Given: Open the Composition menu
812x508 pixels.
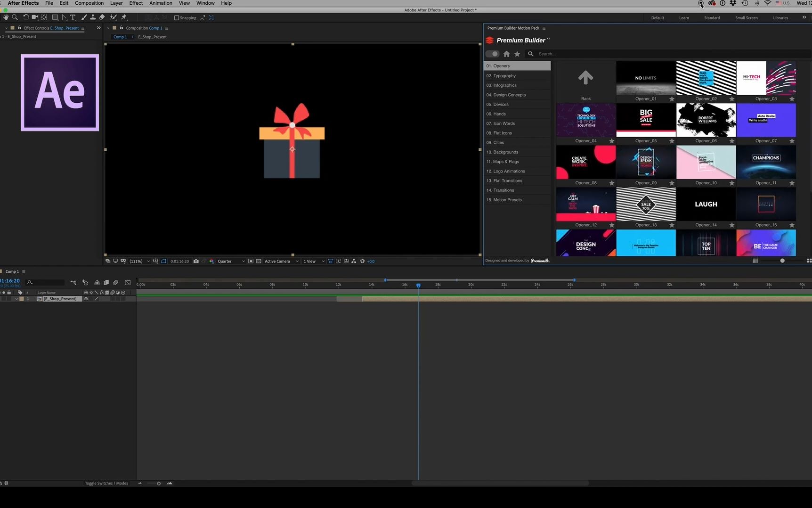Looking at the screenshot, I should pyautogui.click(x=89, y=3).
